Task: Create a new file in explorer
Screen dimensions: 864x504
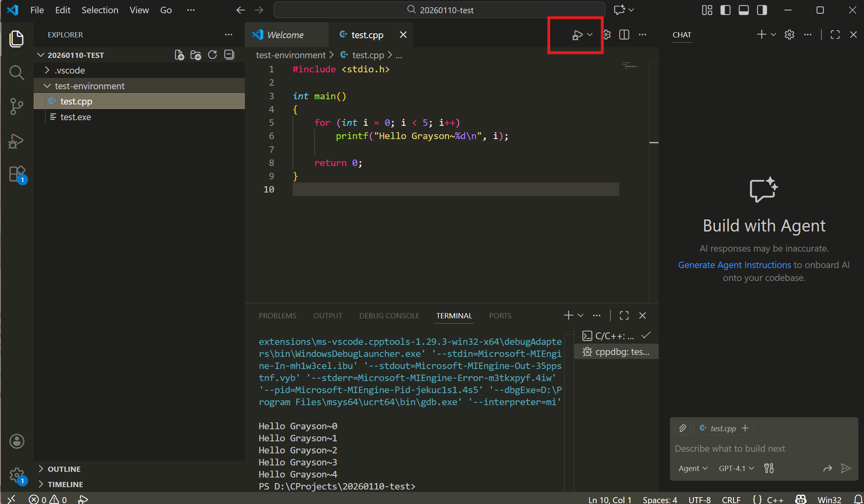Action: tap(179, 55)
